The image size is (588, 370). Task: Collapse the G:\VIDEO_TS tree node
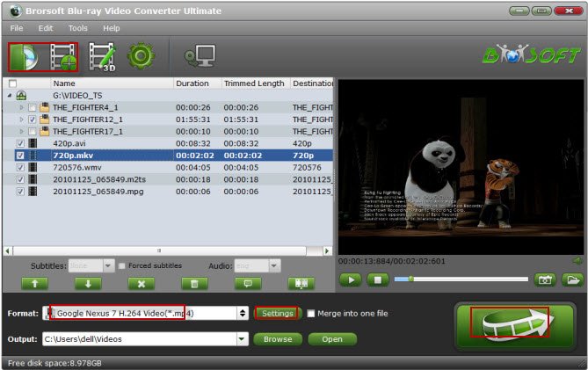(10, 96)
